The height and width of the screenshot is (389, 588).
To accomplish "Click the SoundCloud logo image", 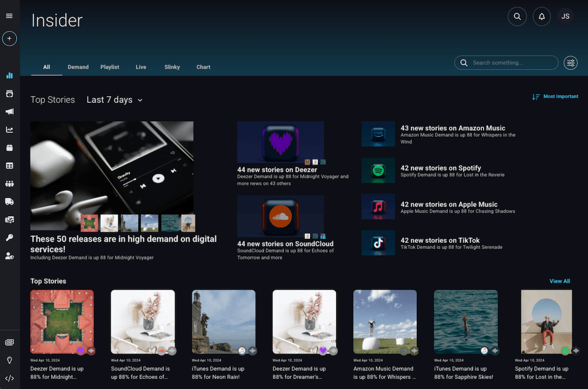I will click(281, 217).
